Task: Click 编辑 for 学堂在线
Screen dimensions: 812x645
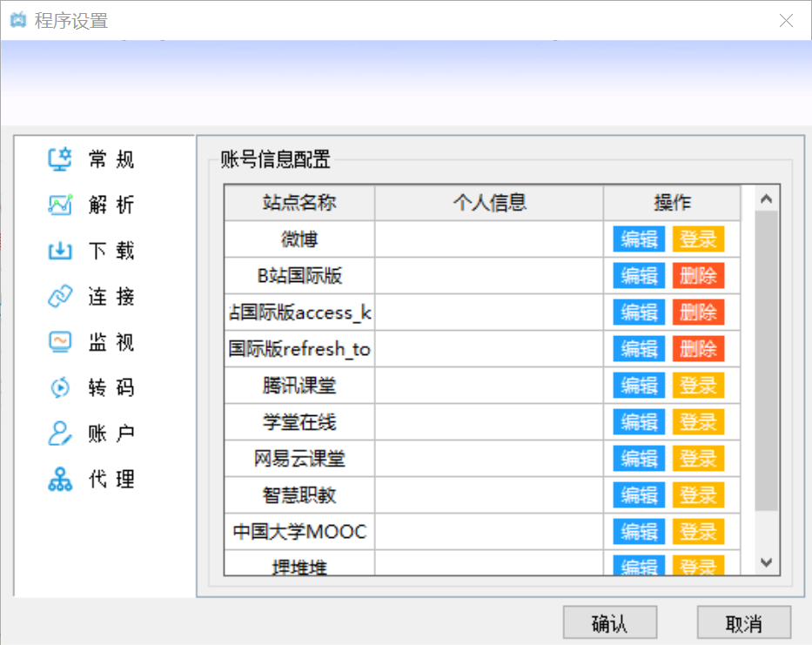Action: [639, 422]
